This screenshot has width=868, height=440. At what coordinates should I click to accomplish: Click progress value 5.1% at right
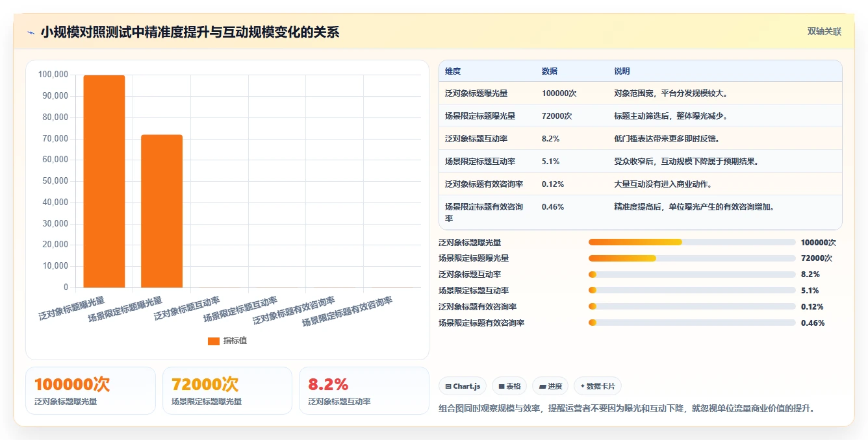810,291
